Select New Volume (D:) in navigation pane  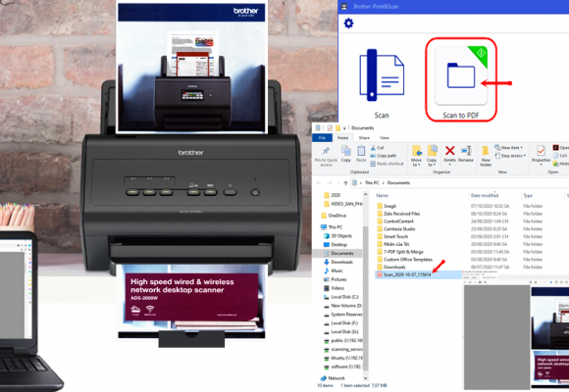[342, 306]
